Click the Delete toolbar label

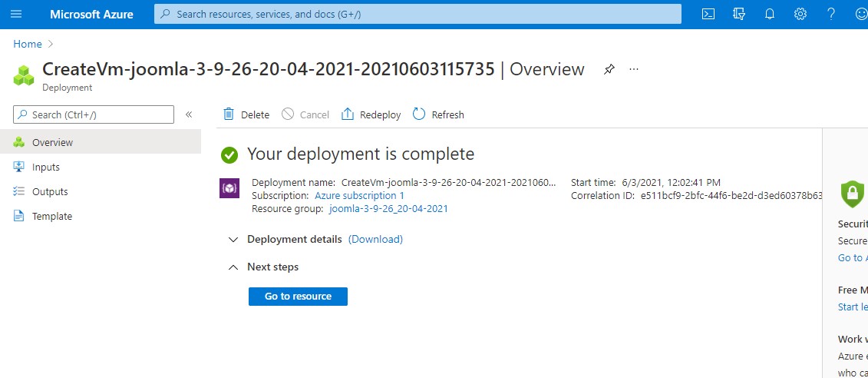click(x=256, y=114)
